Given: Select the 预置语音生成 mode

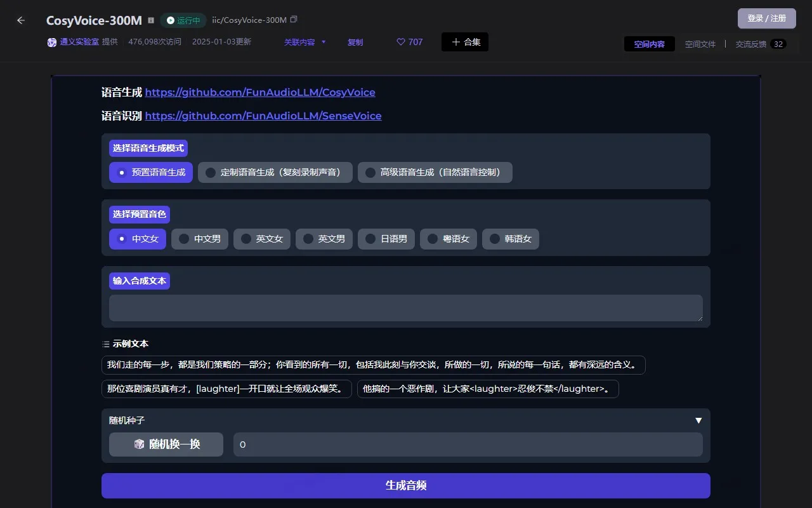Looking at the screenshot, I should tap(150, 172).
